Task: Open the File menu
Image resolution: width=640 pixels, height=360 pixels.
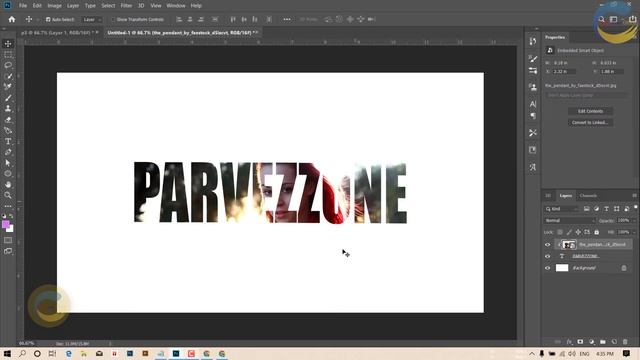Action: coord(23,6)
